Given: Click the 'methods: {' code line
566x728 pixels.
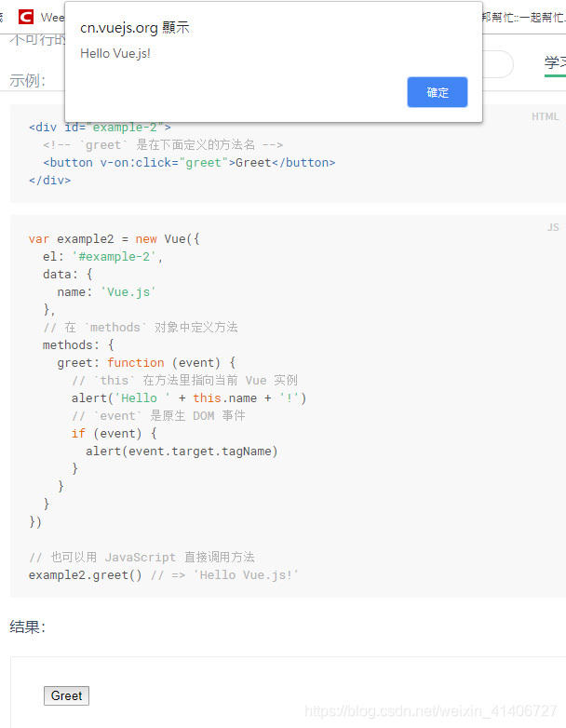Looking at the screenshot, I should tap(78, 345).
